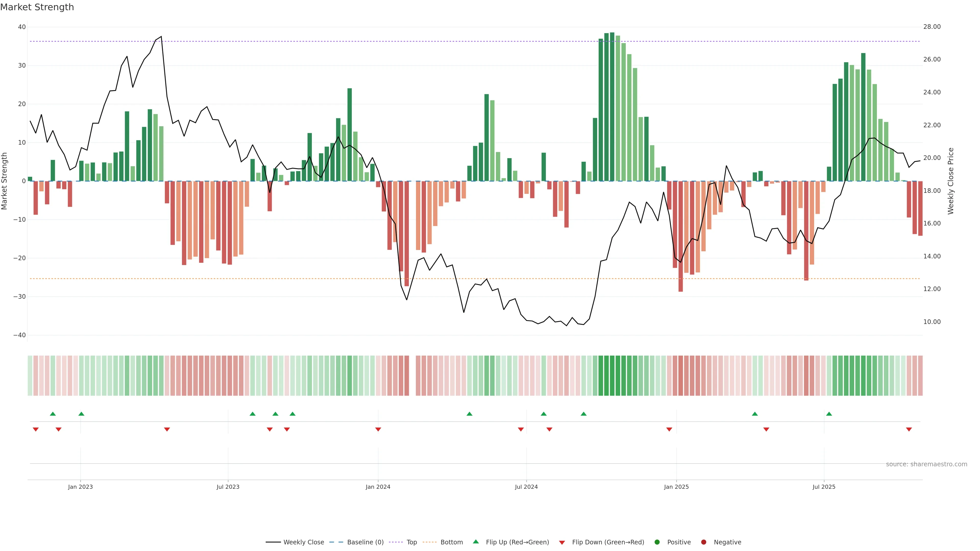Click the green Flip Up legend triangle

[475, 542]
